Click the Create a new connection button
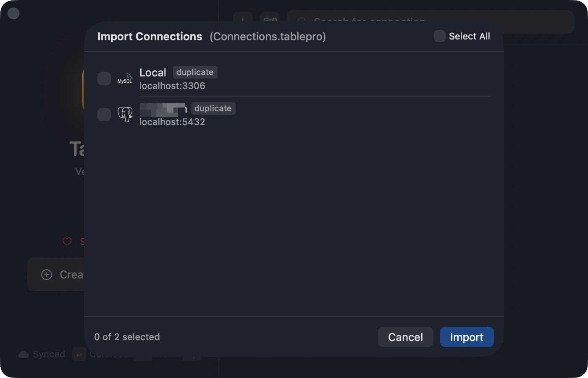This screenshot has height=378, width=588. pyautogui.click(x=63, y=274)
